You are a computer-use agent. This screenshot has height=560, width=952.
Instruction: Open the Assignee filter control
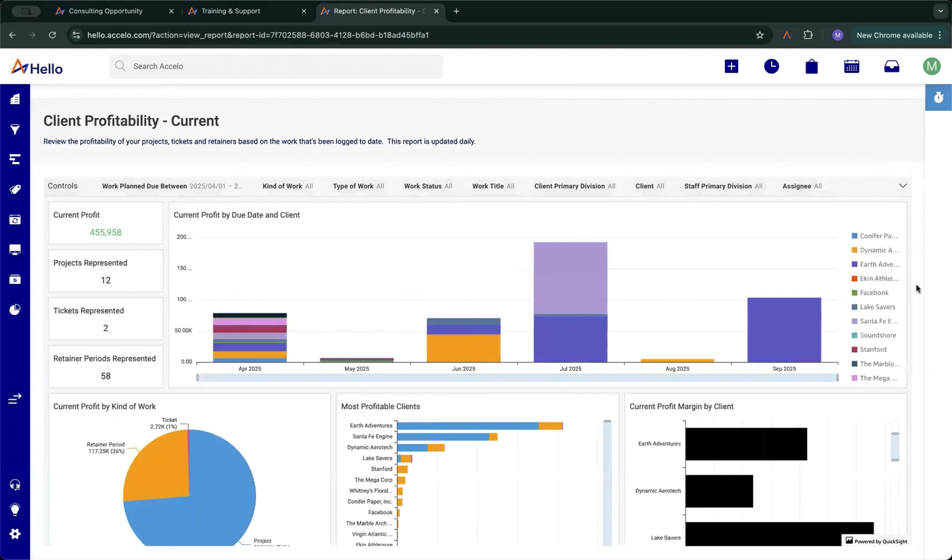point(802,186)
